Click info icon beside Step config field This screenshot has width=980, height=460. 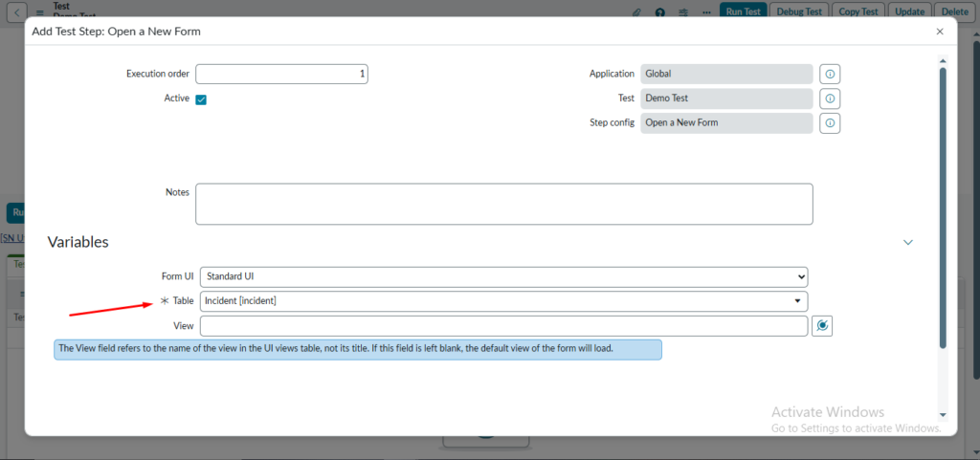coord(830,123)
